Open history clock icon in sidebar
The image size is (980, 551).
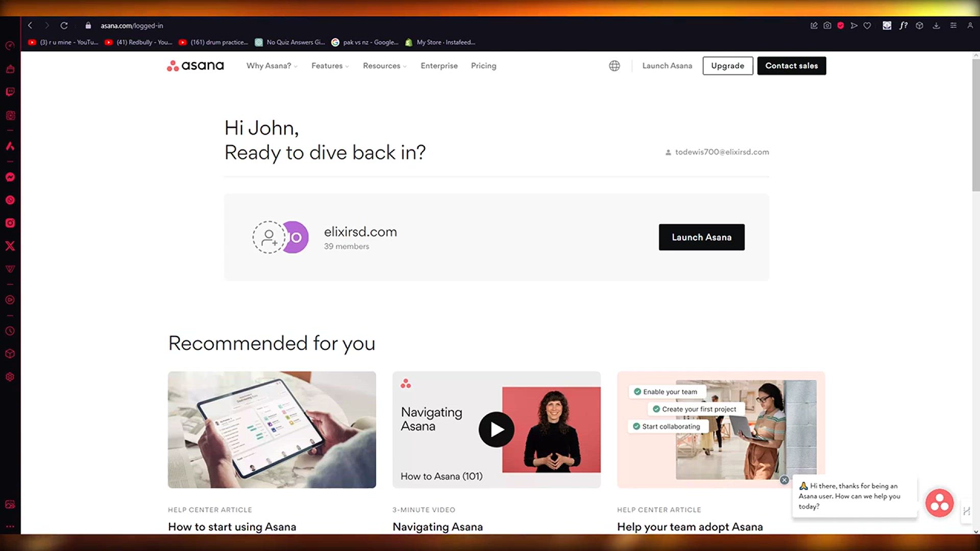click(x=10, y=331)
